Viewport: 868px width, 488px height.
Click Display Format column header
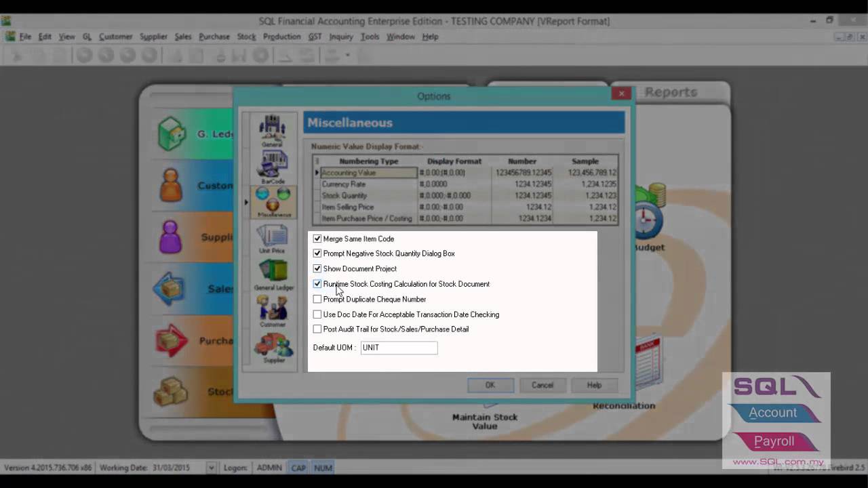click(454, 161)
